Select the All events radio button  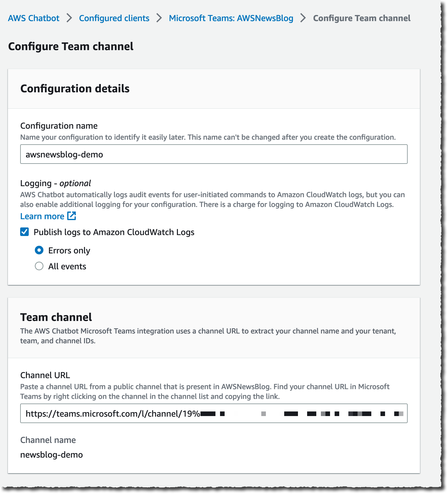39,266
